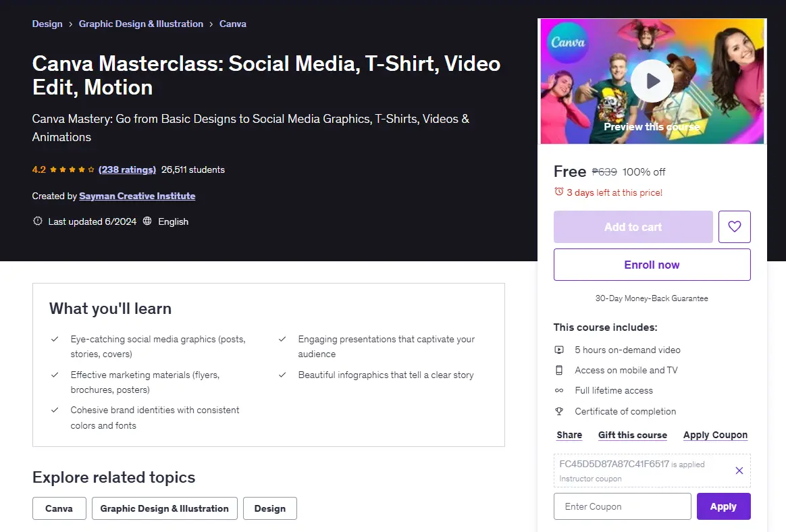Click the breadcrumb chevron after Design
Viewport: 786px width, 532px height.
coord(71,24)
